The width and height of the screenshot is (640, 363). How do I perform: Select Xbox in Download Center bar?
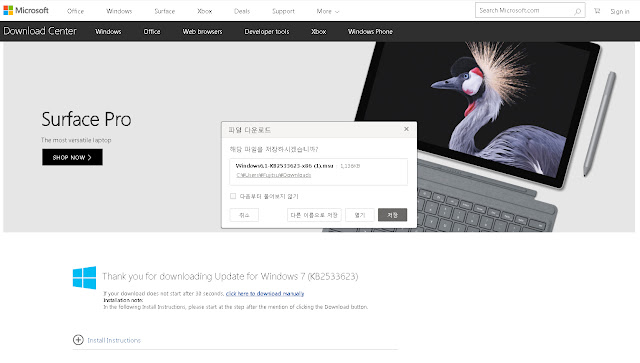tap(318, 31)
